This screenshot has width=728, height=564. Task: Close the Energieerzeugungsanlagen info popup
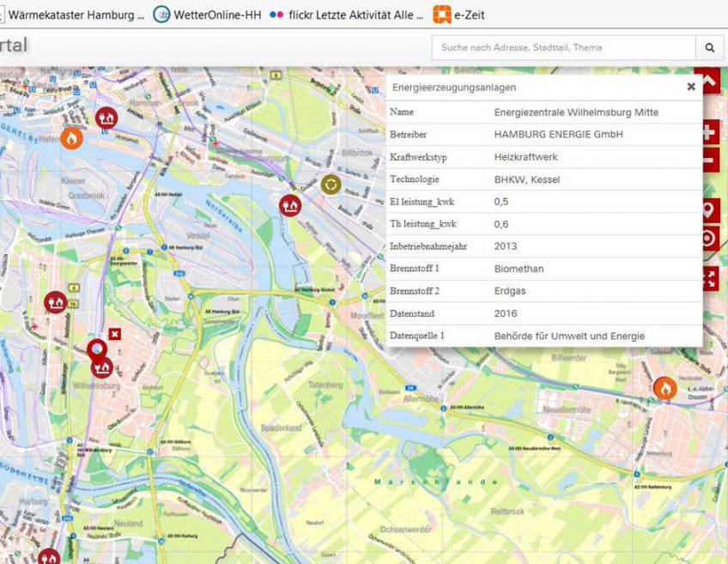pyautogui.click(x=691, y=87)
